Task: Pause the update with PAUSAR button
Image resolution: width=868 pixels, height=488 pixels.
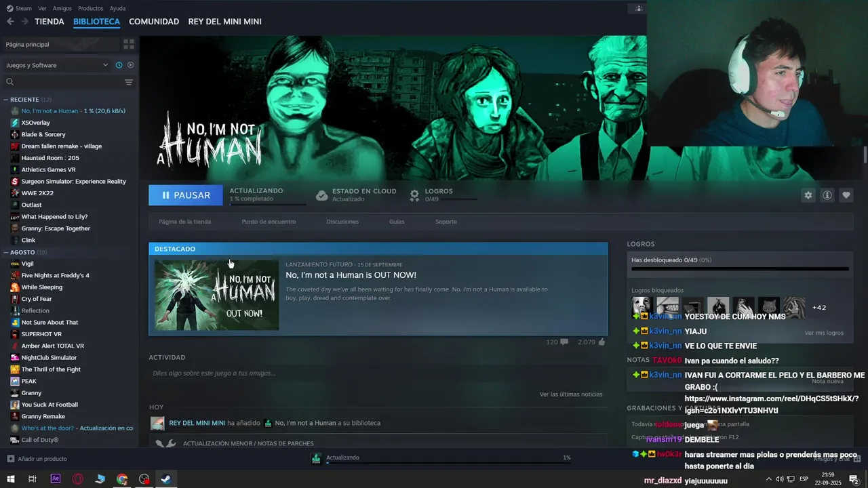Action: (x=186, y=195)
